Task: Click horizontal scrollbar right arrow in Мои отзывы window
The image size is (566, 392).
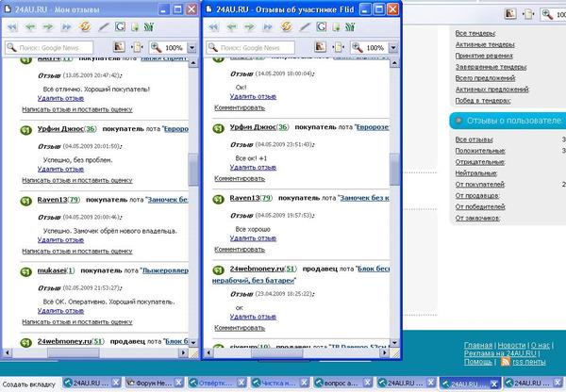Action: (184, 352)
